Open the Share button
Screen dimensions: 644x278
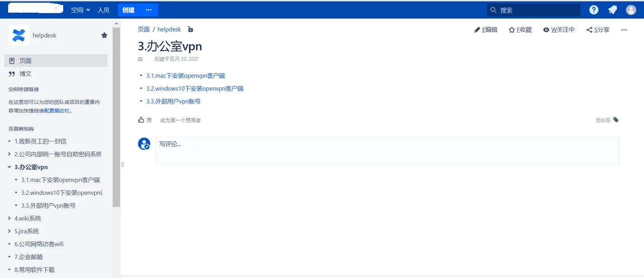coord(598,30)
